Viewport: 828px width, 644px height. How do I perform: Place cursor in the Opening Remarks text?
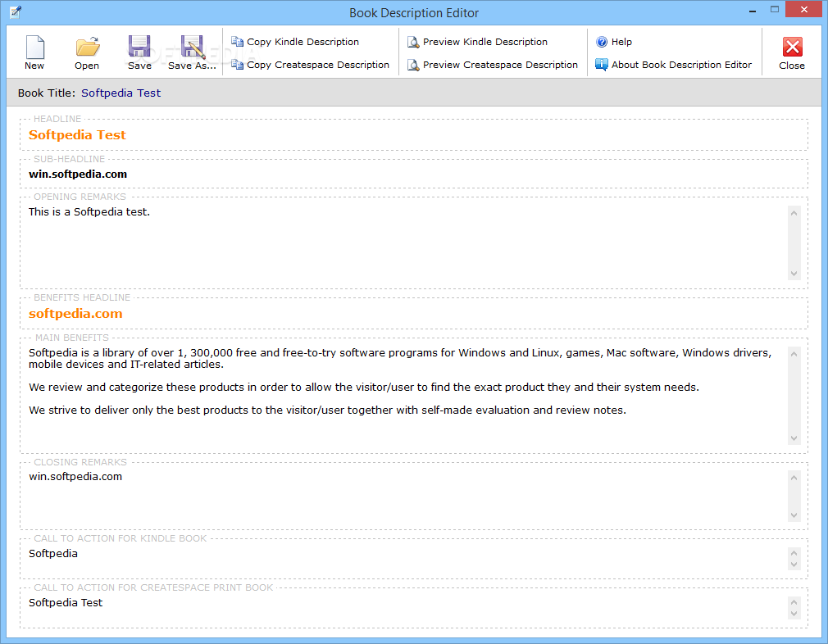point(89,211)
